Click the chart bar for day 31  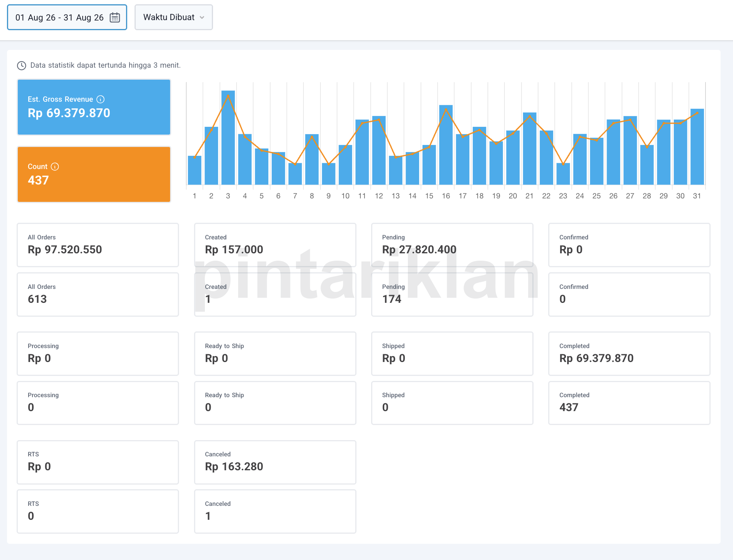(697, 147)
